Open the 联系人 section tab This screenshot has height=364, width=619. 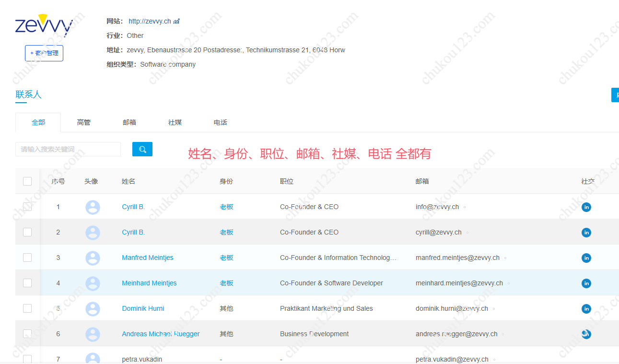(x=28, y=94)
